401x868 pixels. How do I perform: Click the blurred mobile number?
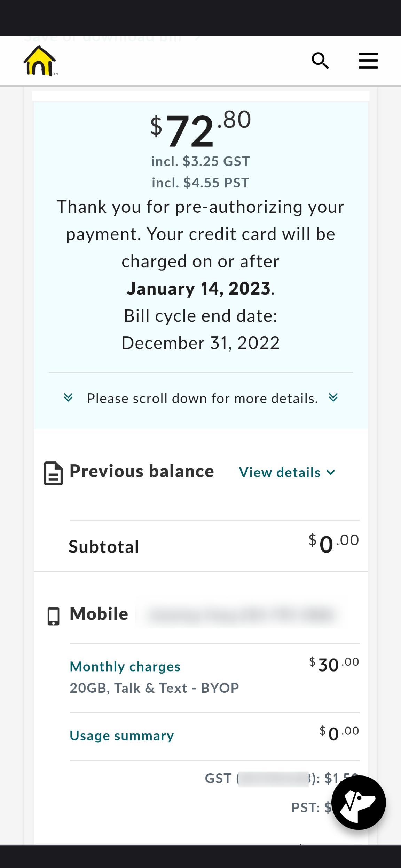240,615
